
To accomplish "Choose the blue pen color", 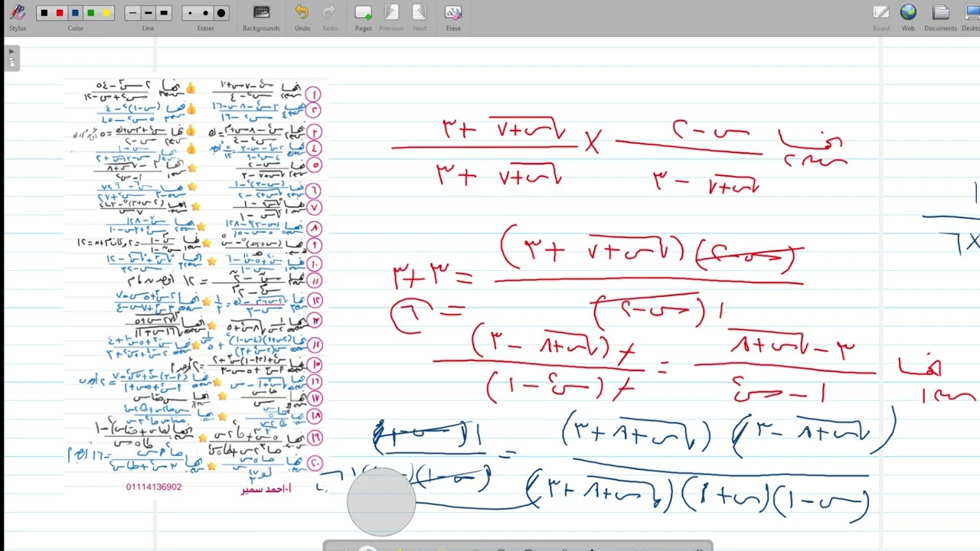I will 75,13.
